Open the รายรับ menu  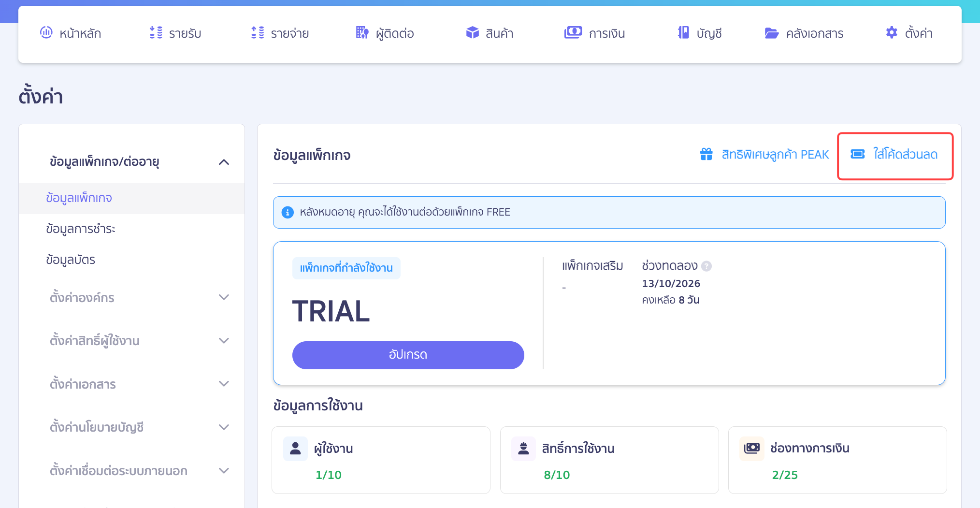coord(175,33)
